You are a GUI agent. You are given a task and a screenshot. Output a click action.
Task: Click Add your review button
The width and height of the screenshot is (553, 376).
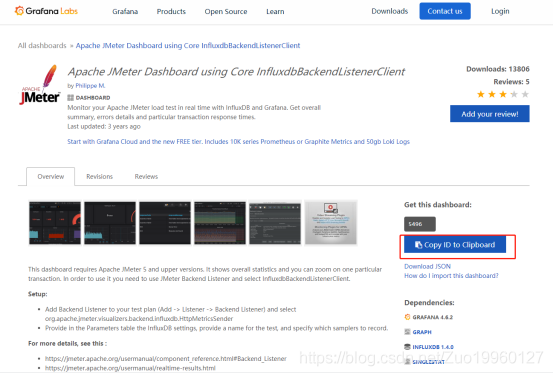pyautogui.click(x=490, y=114)
